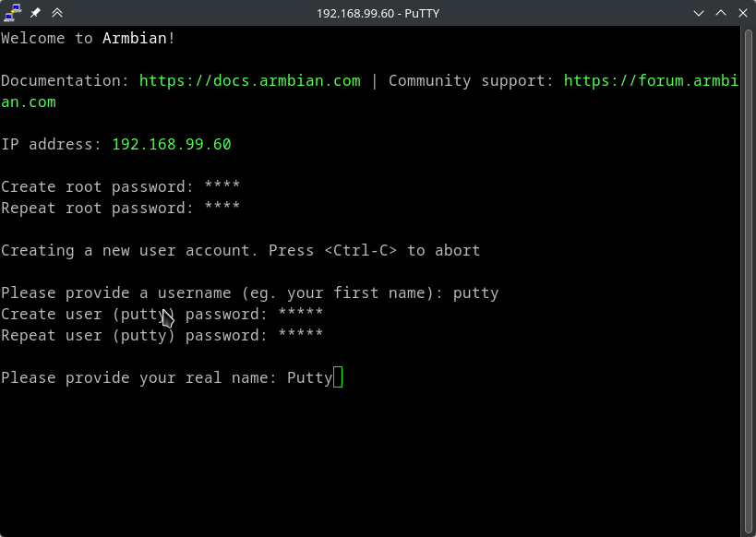
Task: Toggle keep-above-others double chevron icon
Action: [x=57, y=13]
